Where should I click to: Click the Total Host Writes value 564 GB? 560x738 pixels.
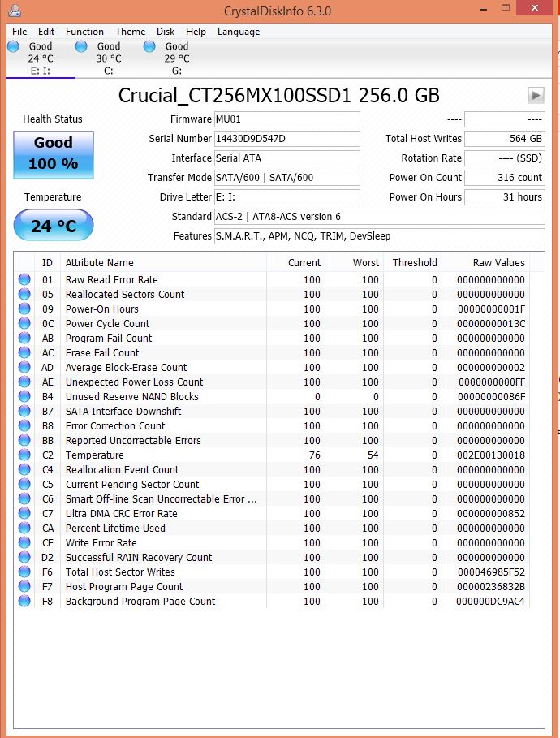click(x=505, y=138)
